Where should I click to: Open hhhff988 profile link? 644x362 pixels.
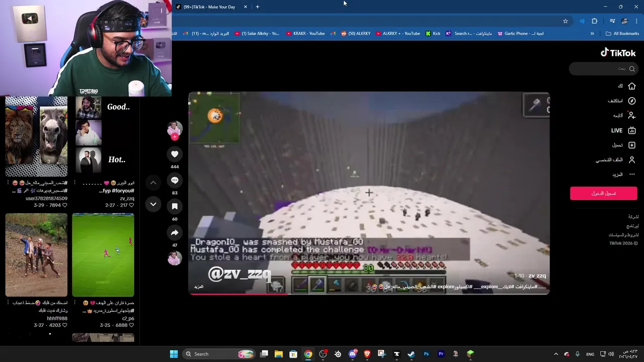click(x=57, y=318)
